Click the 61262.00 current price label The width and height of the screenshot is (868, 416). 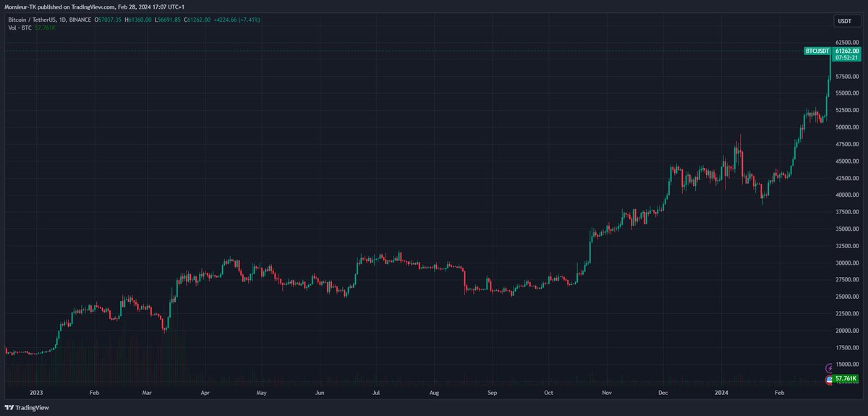pyautogui.click(x=846, y=51)
